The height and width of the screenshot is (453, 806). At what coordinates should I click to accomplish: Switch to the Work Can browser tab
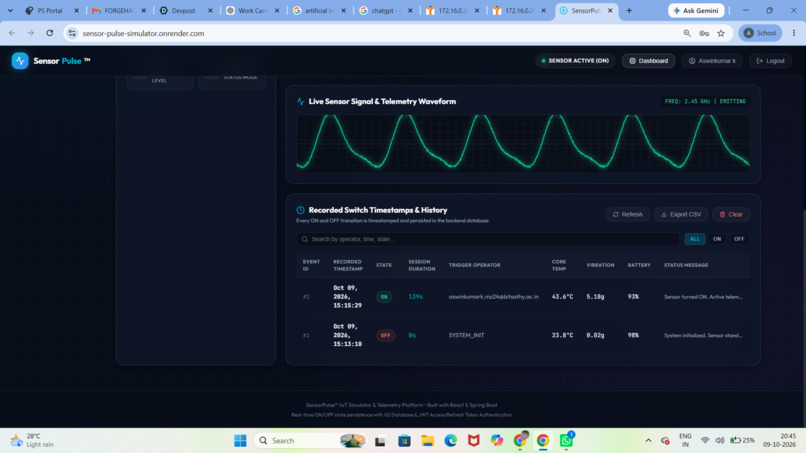(x=251, y=10)
